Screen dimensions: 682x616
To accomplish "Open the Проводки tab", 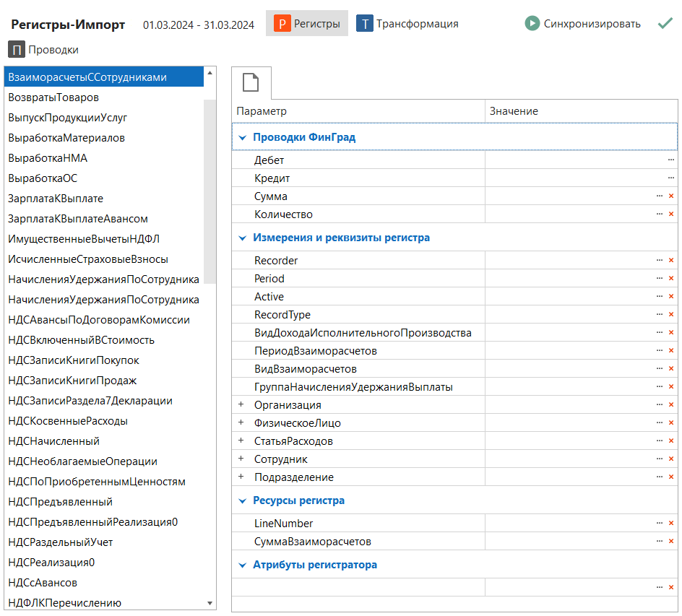I will [x=43, y=50].
